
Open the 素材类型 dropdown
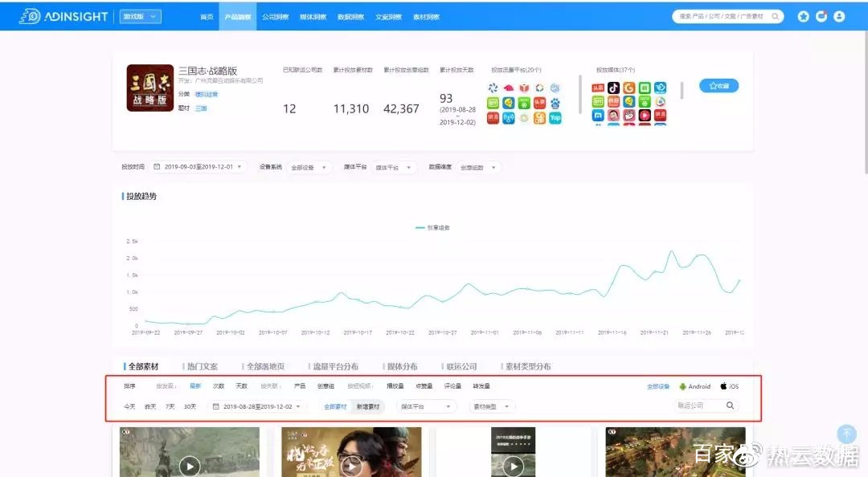point(492,406)
